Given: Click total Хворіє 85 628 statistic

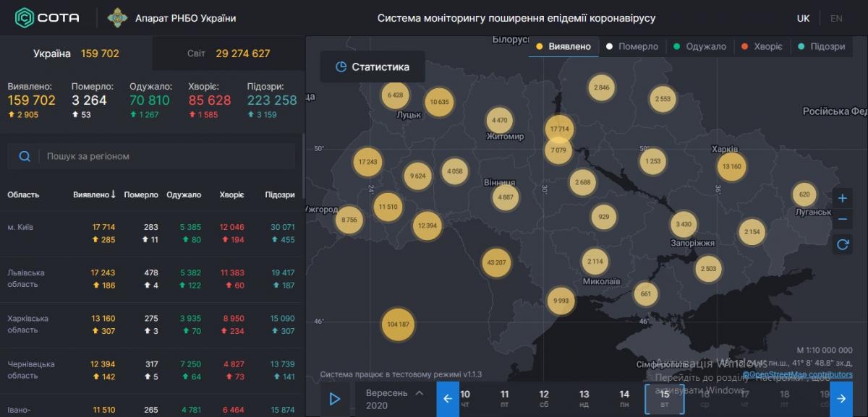Looking at the screenshot, I should point(210,100).
